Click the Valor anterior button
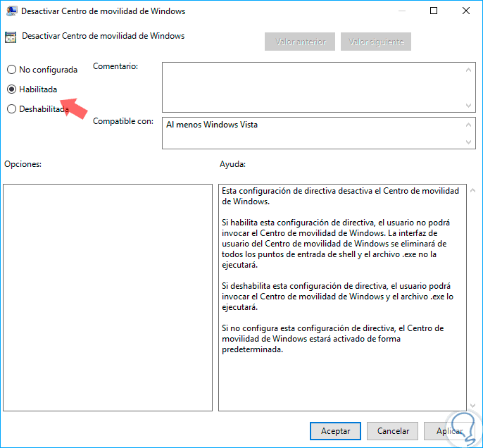The image size is (483, 448). point(300,42)
